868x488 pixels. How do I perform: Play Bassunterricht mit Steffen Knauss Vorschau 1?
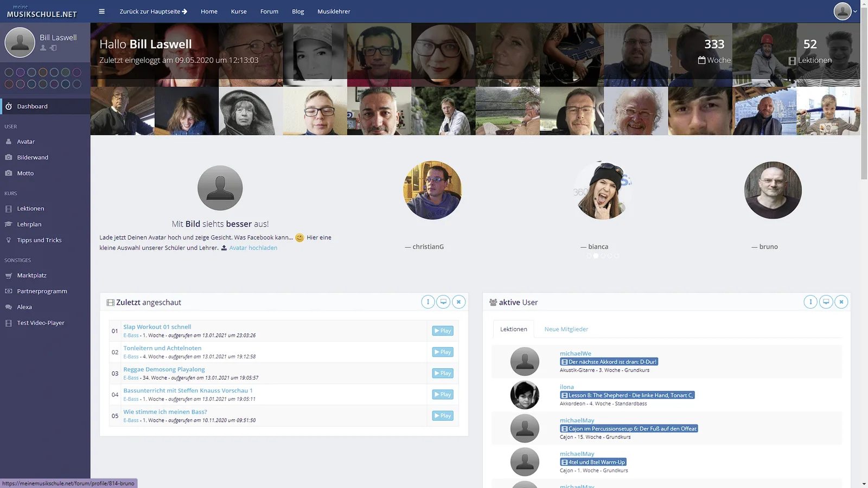443,394
